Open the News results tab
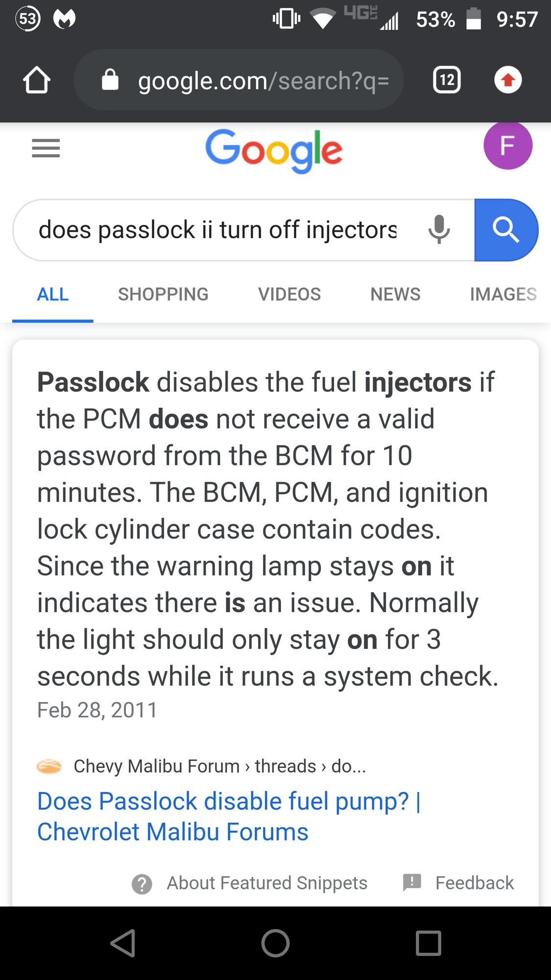This screenshot has width=551, height=980. [x=395, y=294]
